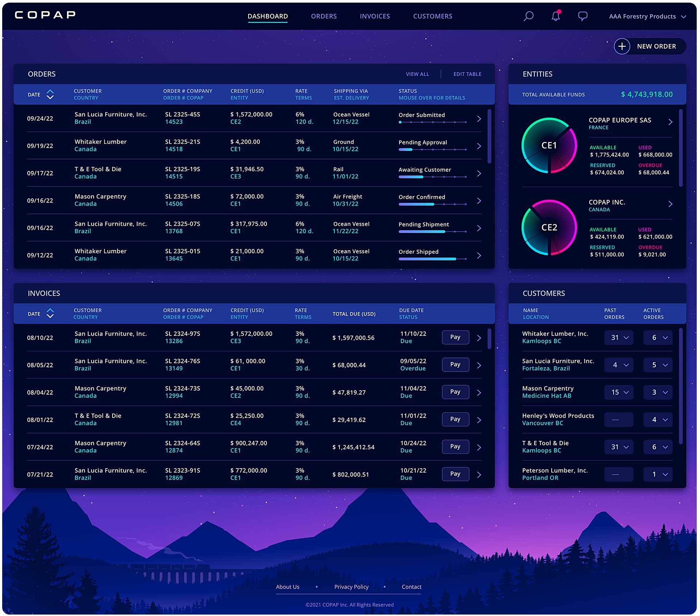Click Pending Shipment progress bar

pyautogui.click(x=432, y=232)
